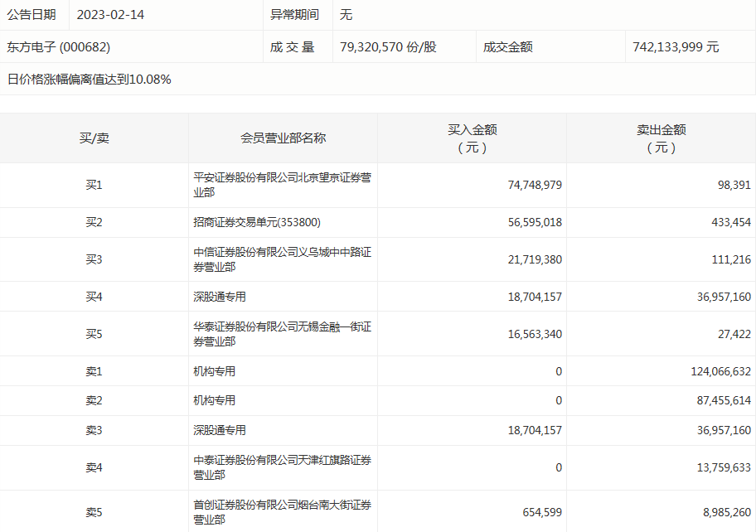Select 36,957,160 in the 买4 row
This screenshot has height=532, width=756.
(x=724, y=297)
